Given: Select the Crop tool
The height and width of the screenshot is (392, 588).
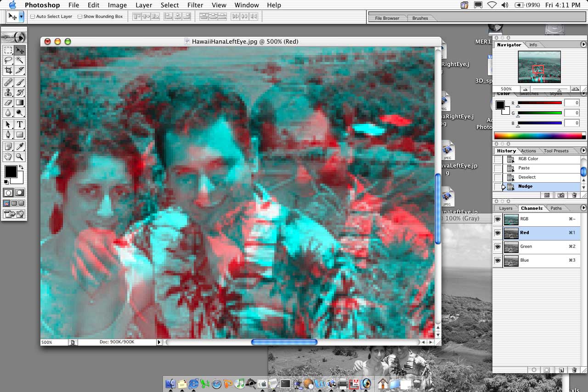Looking at the screenshot, I should click(8, 70).
